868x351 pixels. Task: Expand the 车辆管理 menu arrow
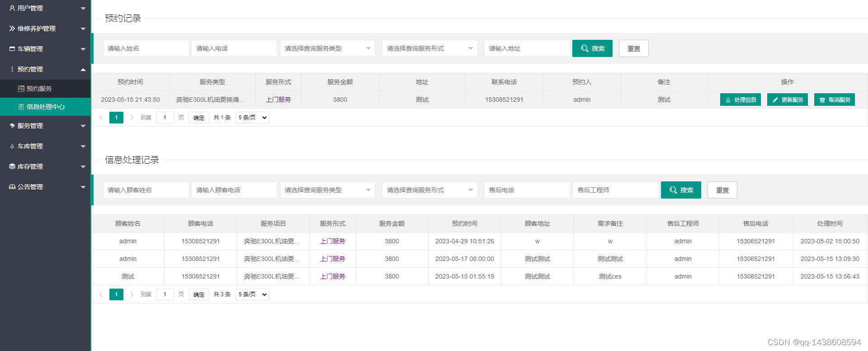point(83,49)
